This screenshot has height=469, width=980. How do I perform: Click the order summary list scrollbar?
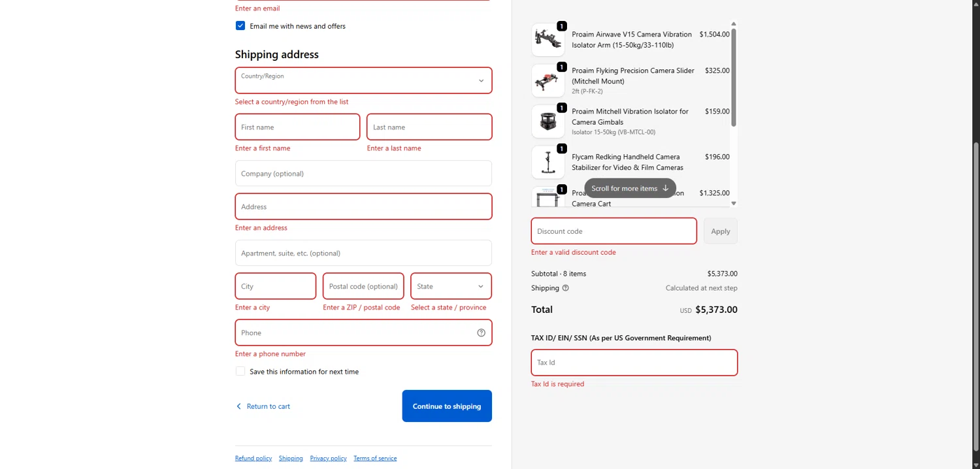click(x=734, y=77)
